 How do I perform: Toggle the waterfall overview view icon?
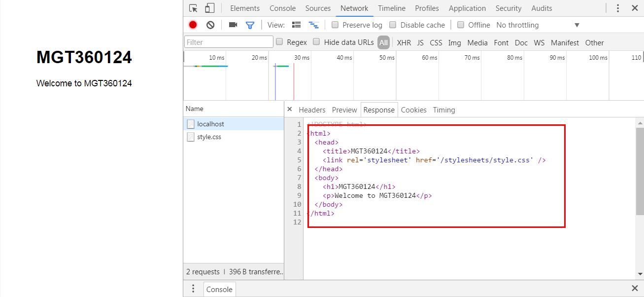[313, 25]
